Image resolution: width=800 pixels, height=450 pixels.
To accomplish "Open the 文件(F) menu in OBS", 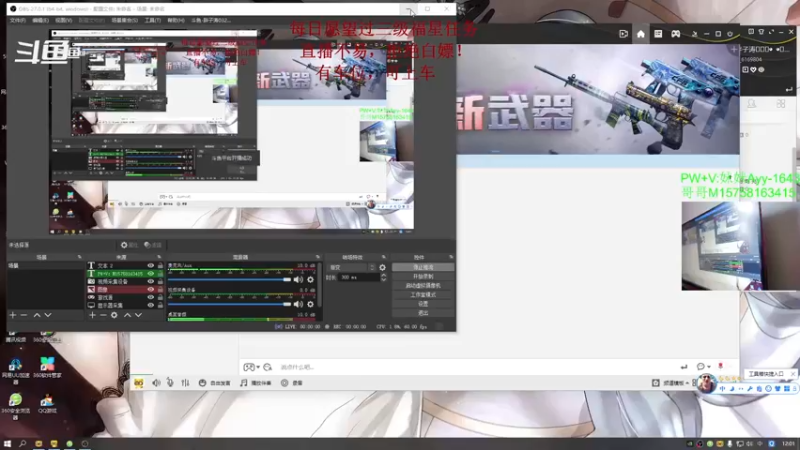I will (x=17, y=20).
